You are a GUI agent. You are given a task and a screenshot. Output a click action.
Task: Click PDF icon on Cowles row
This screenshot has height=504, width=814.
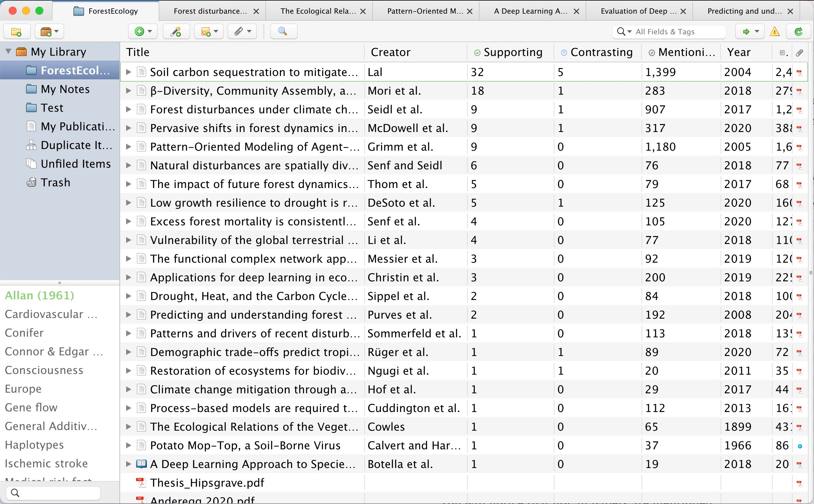tap(800, 427)
